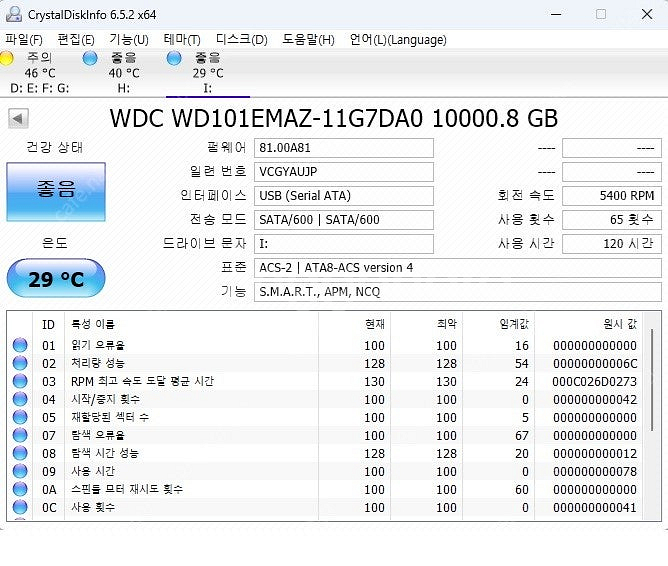Image resolution: width=668 pixels, height=566 pixels.
Task: Click status circle for attribute 09
Action: [x=20, y=471]
